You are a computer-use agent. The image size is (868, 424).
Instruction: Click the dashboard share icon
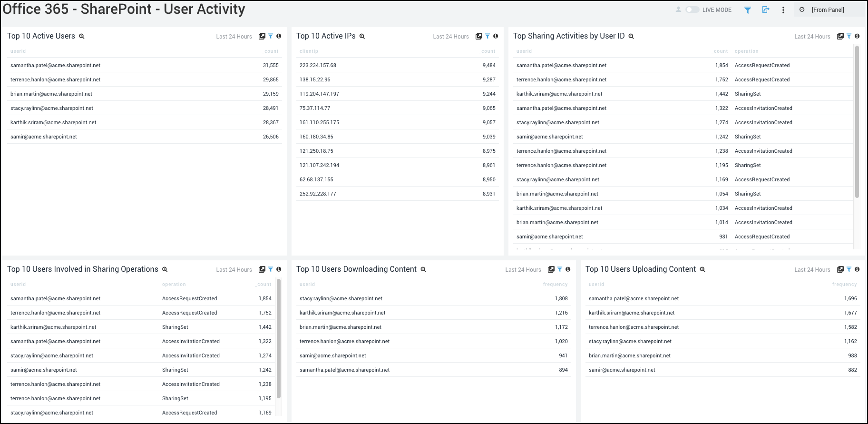tap(765, 10)
